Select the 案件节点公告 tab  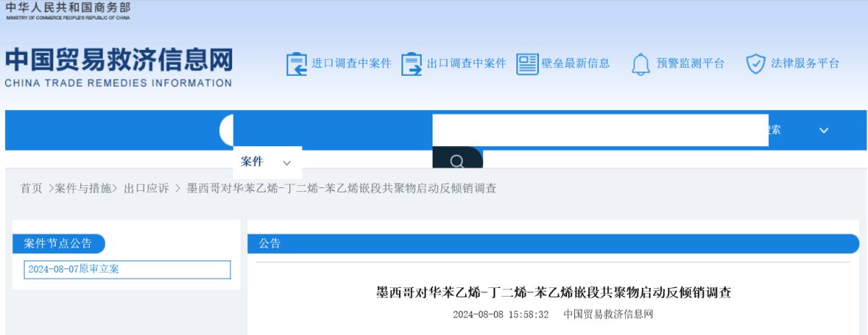coord(59,243)
